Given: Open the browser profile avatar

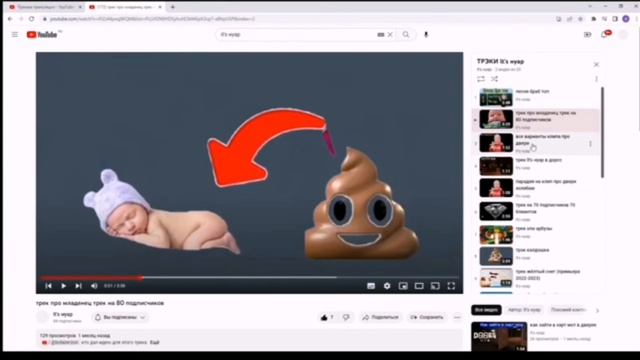Looking at the screenshot, I should pyautogui.click(x=626, y=19).
